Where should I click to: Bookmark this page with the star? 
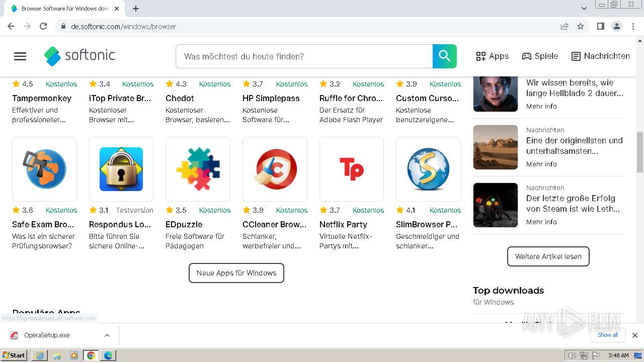point(581,26)
